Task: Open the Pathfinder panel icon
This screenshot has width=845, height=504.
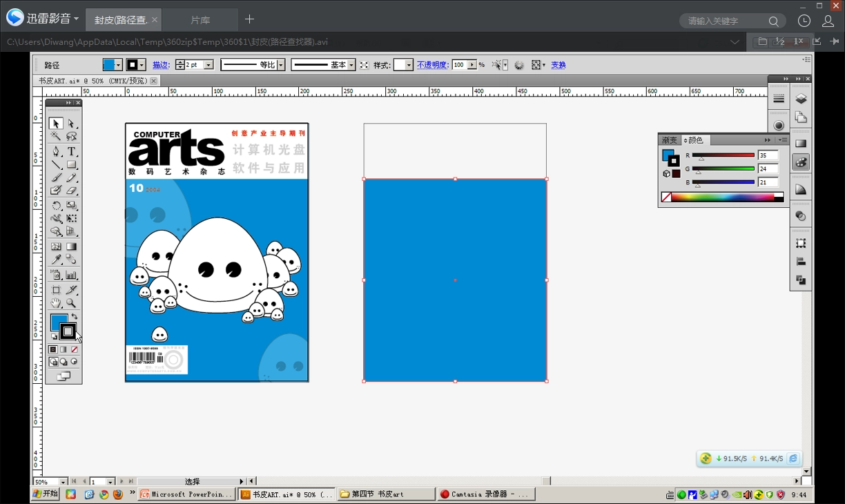Action: coord(801,280)
